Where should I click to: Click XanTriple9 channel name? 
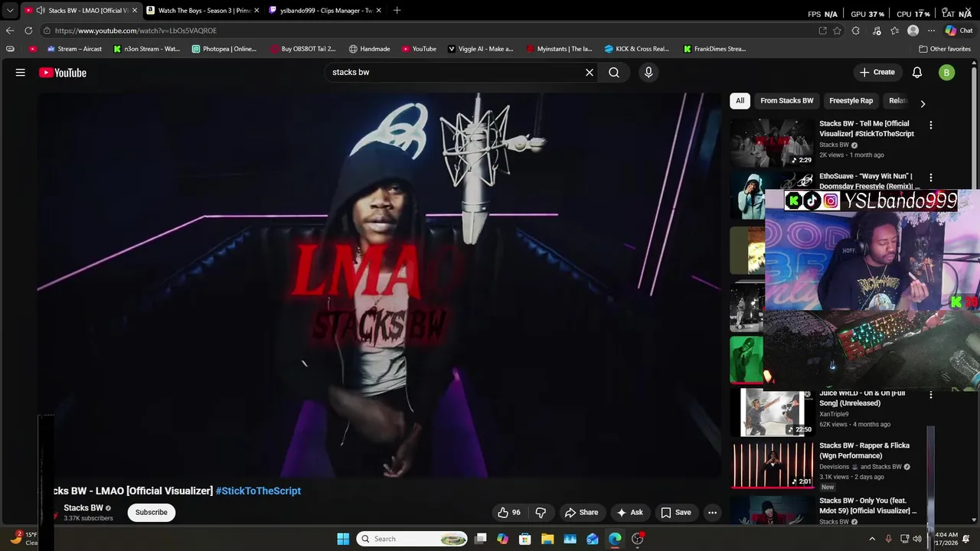835,414
